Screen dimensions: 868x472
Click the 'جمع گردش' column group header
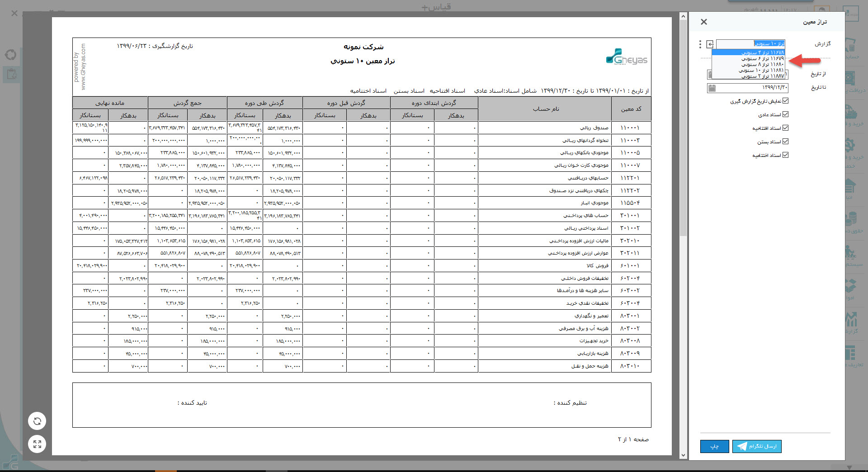(187, 103)
